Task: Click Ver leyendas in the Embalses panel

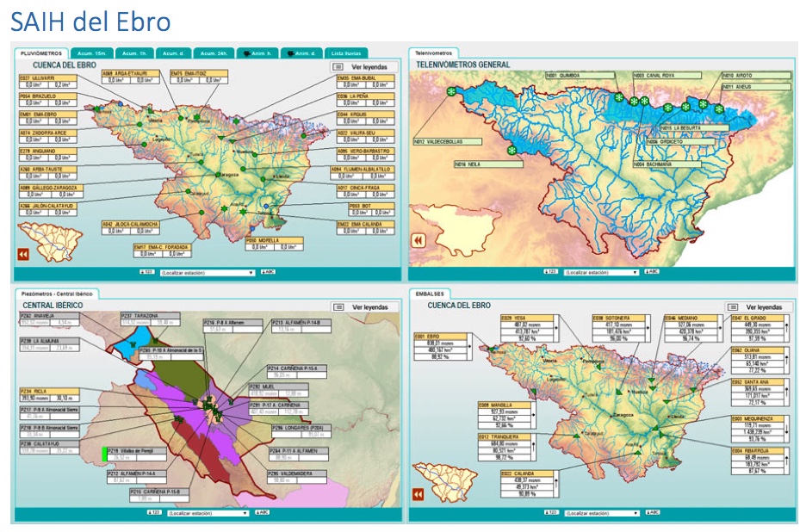Action: pyautogui.click(x=759, y=307)
